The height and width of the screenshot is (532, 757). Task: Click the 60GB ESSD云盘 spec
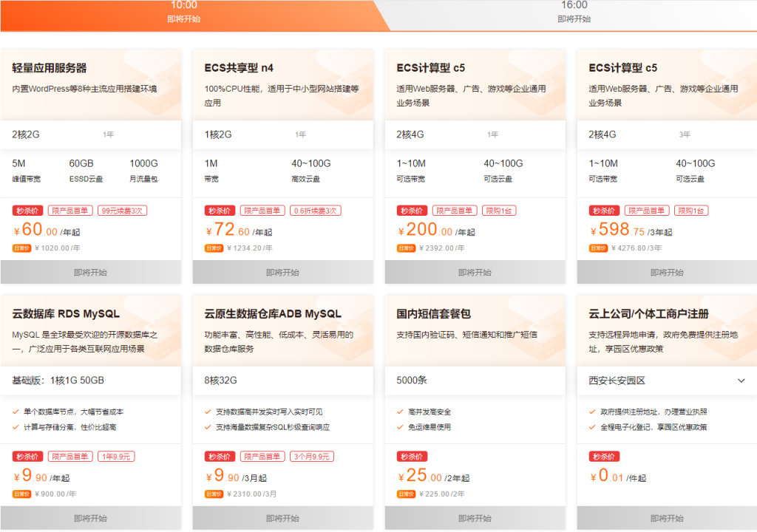click(x=86, y=171)
